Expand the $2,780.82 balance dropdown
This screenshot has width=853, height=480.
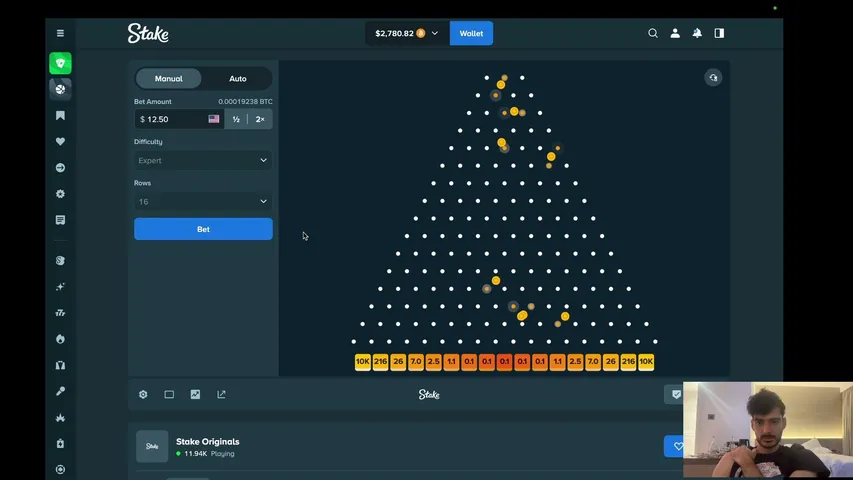407,33
